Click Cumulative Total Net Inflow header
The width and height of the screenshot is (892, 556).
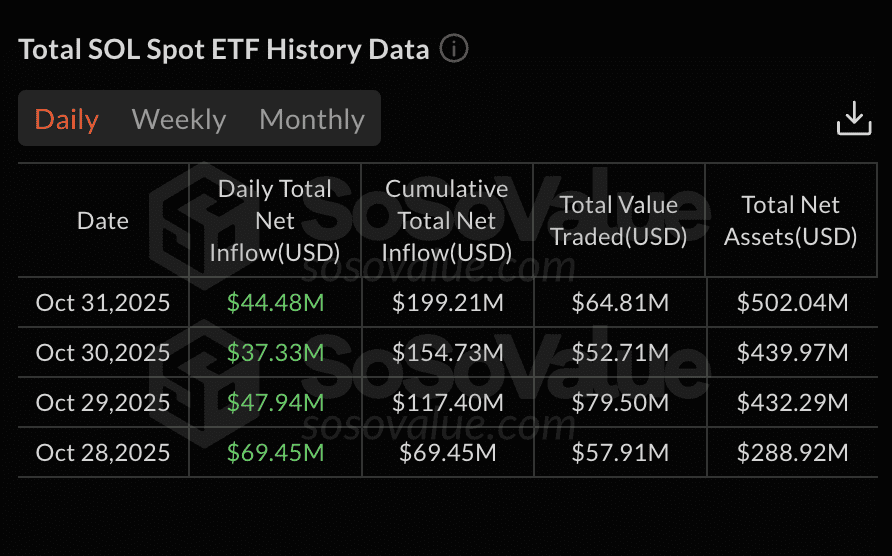coord(447,221)
